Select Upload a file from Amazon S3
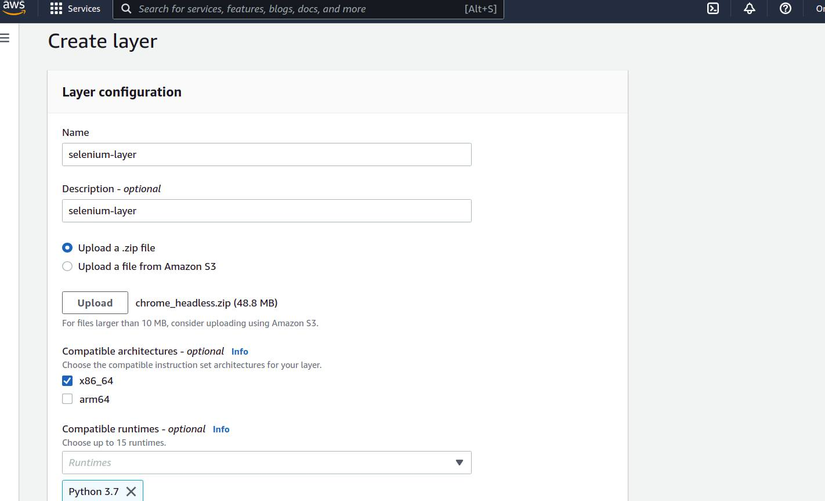The image size is (825, 501). pos(67,267)
